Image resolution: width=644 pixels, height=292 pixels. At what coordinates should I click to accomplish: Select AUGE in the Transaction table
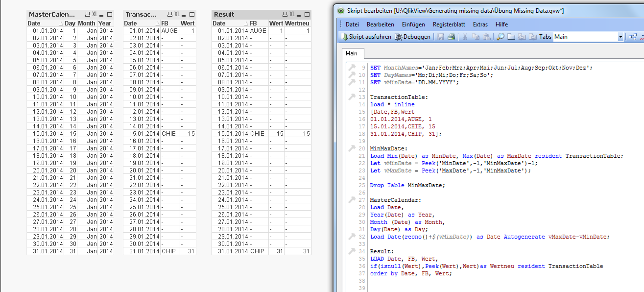(x=169, y=31)
